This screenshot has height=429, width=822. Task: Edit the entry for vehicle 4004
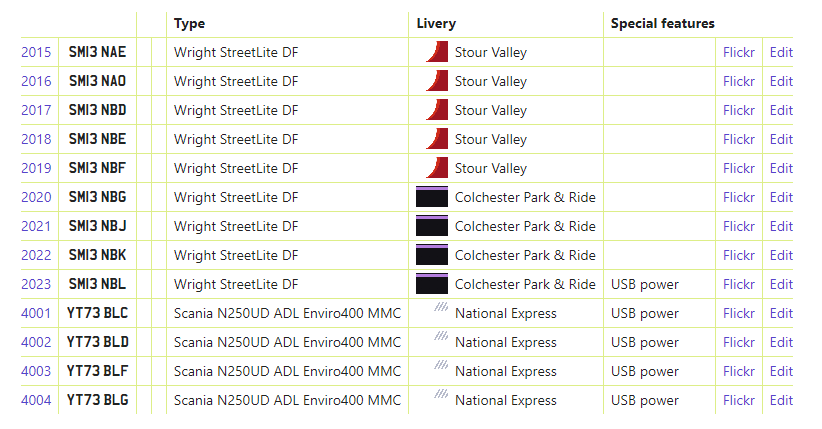[x=781, y=400]
